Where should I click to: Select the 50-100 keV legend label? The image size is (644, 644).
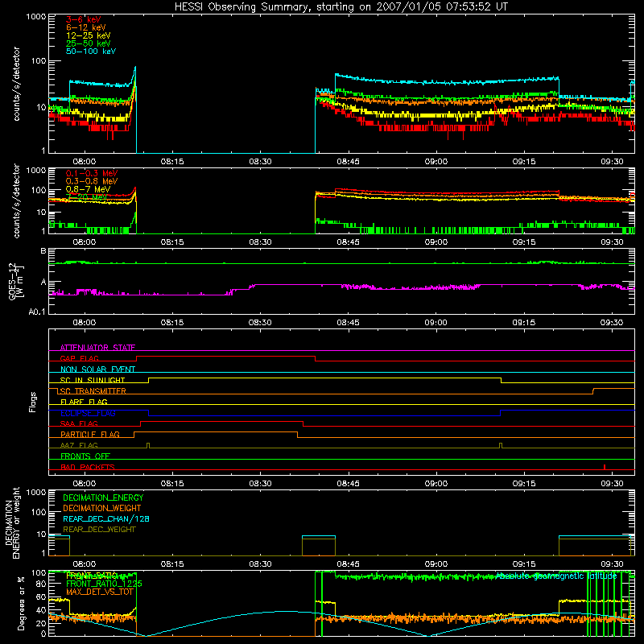[x=91, y=52]
